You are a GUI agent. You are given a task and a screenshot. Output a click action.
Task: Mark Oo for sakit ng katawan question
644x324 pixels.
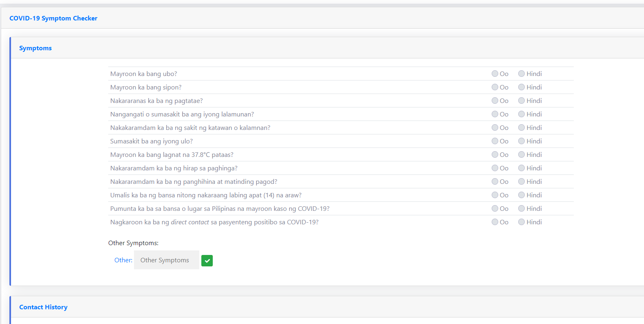tap(495, 128)
